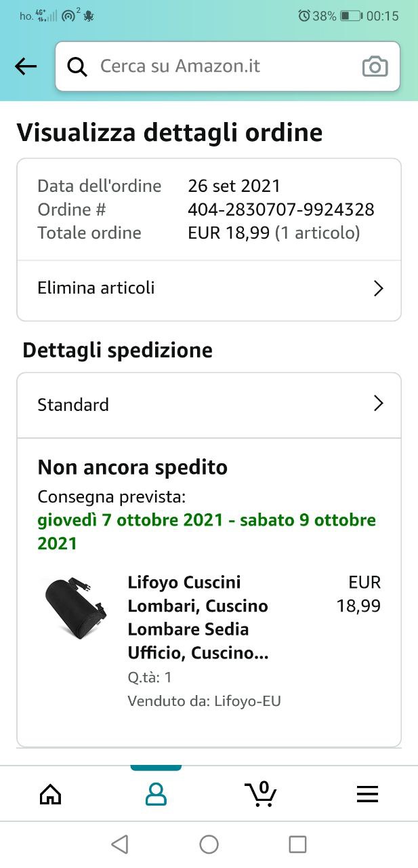Expand the Elimina articoli chevron
418x868 pixels.
378,288
